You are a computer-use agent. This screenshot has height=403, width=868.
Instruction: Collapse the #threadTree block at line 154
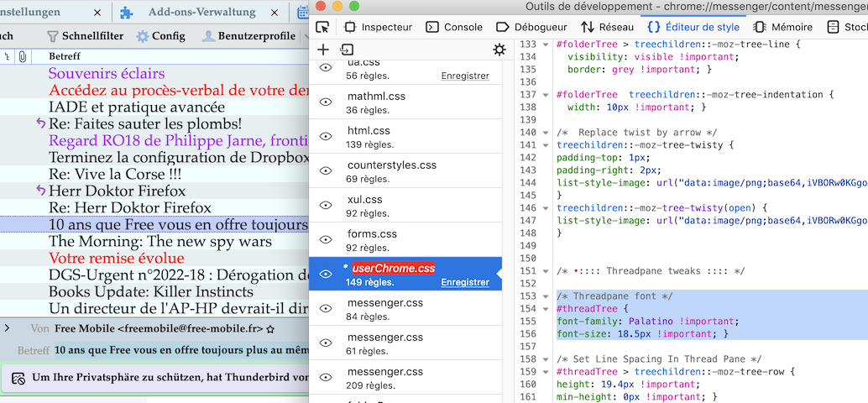547,309
